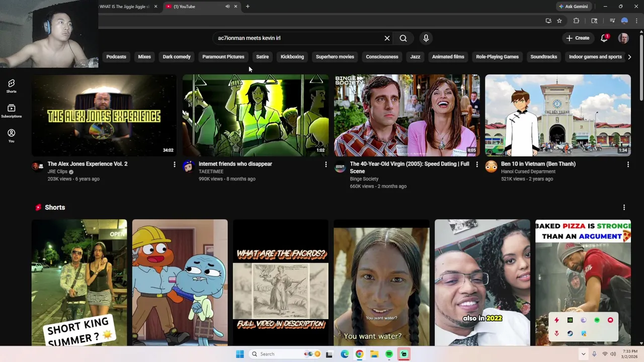Open Task View on taskbar
Screen dimensions: 644x362
(329, 354)
